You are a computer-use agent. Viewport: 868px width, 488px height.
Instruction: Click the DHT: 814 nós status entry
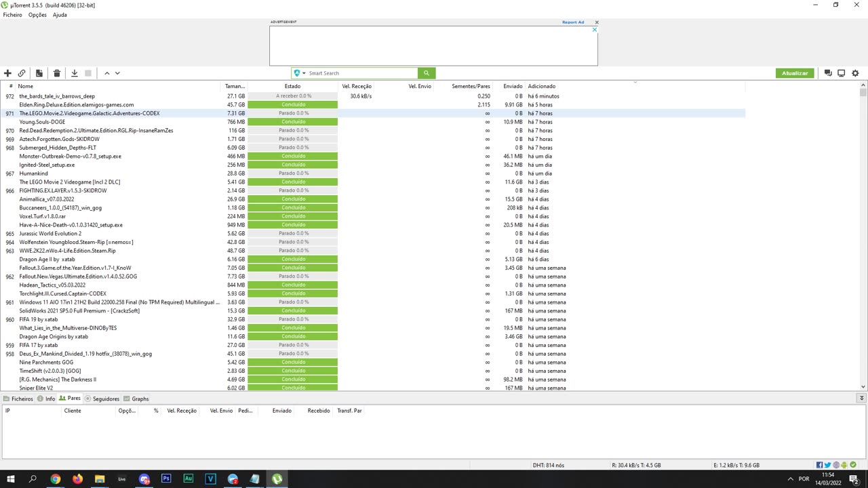549,466
